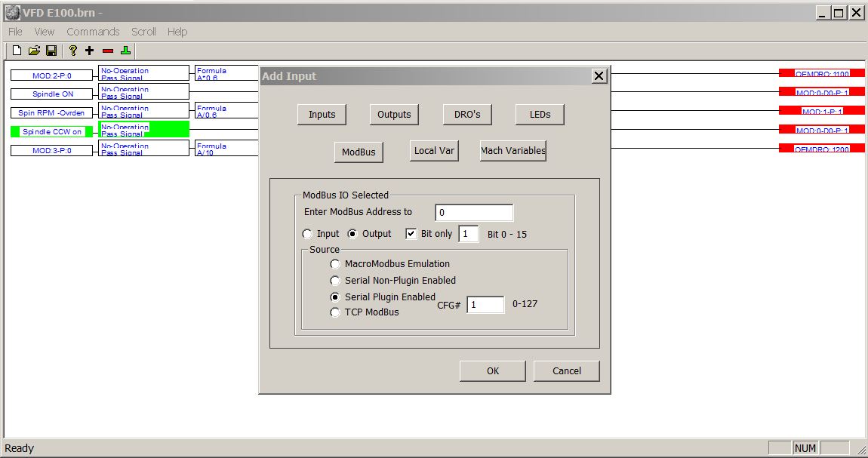Click the green terminate toolbar icon
This screenshot has width=868, height=458.
point(125,51)
